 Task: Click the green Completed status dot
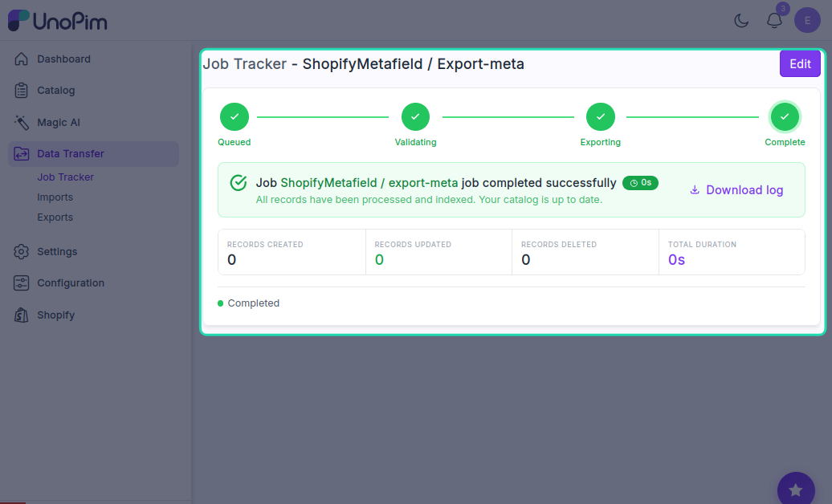[x=220, y=303]
